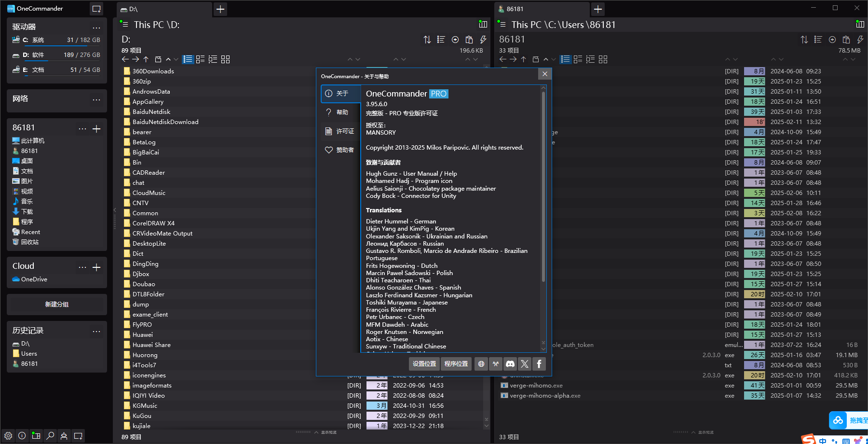
Task: Open settings gear in bottom-left toolbar
Action: (8, 436)
